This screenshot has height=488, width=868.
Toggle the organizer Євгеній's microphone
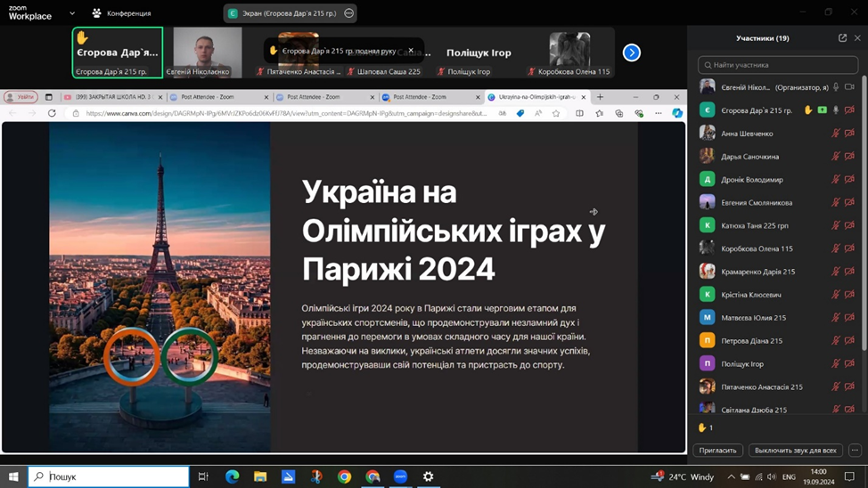(x=836, y=87)
